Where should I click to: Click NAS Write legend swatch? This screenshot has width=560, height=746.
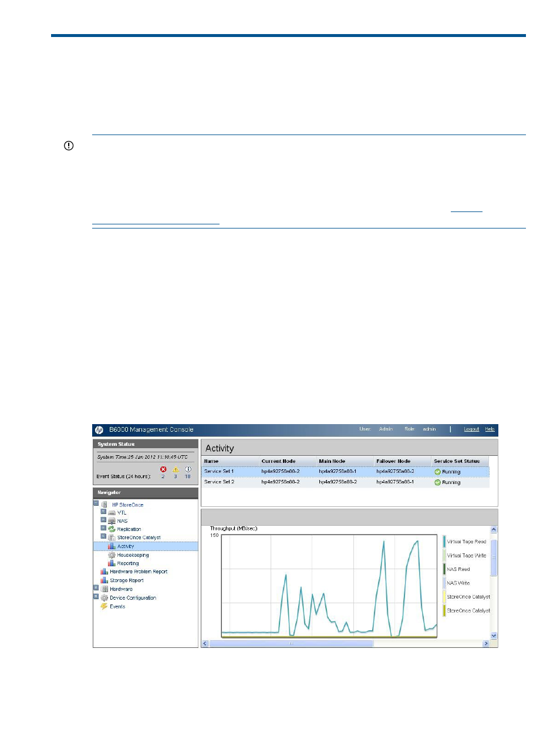444,583
